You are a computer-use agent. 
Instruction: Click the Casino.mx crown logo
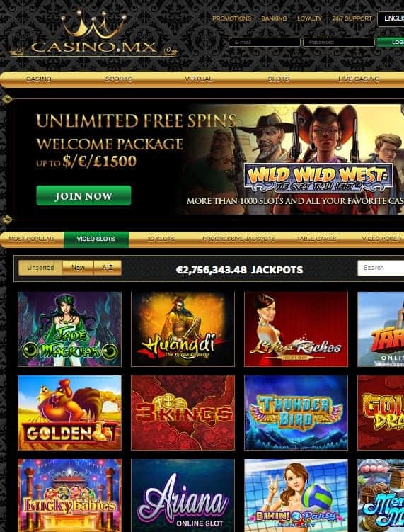point(94,34)
